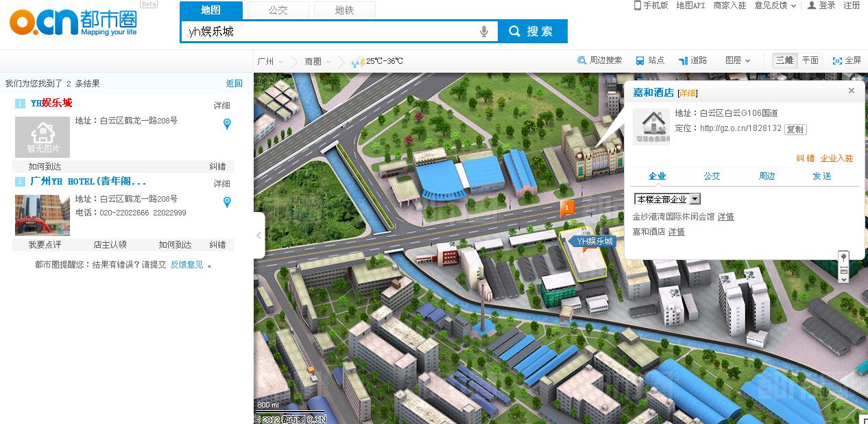Click the zoom slider down arrow

coord(843,279)
